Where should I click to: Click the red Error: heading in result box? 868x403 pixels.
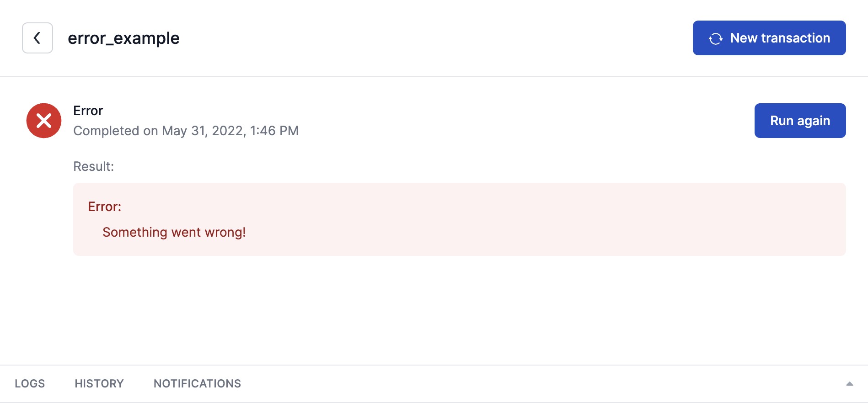pos(104,207)
